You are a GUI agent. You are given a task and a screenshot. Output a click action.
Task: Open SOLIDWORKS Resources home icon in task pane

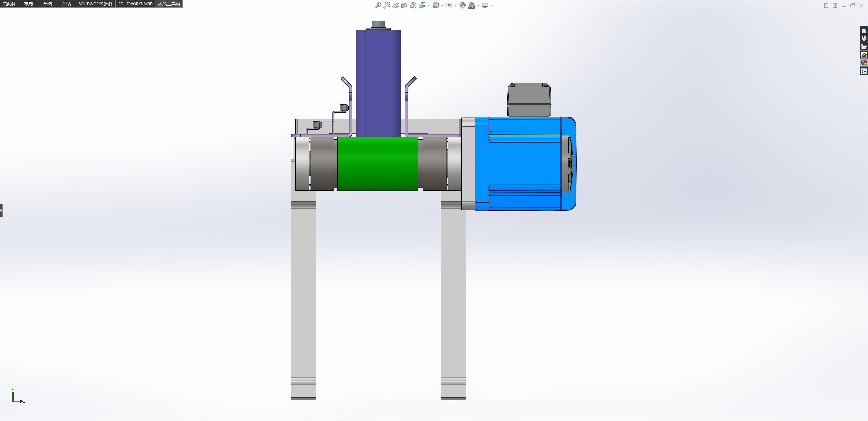click(x=864, y=31)
